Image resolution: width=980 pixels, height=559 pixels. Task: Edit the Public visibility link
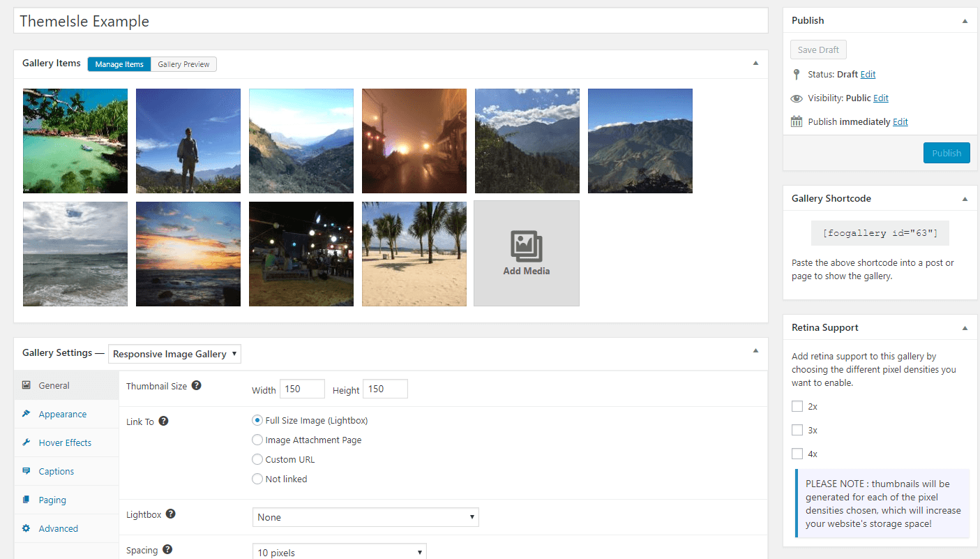(x=881, y=98)
